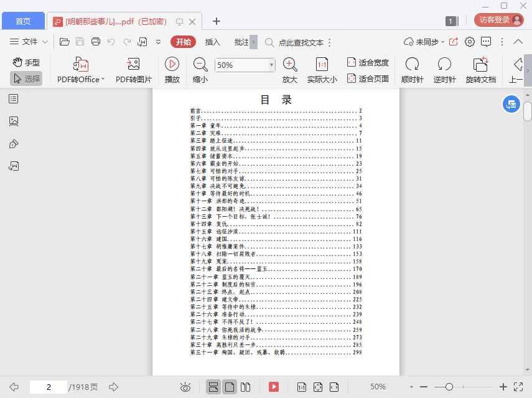The image size is (532, 398).
Task: Switch to the 插入 ribbon tab
Action: click(212, 42)
